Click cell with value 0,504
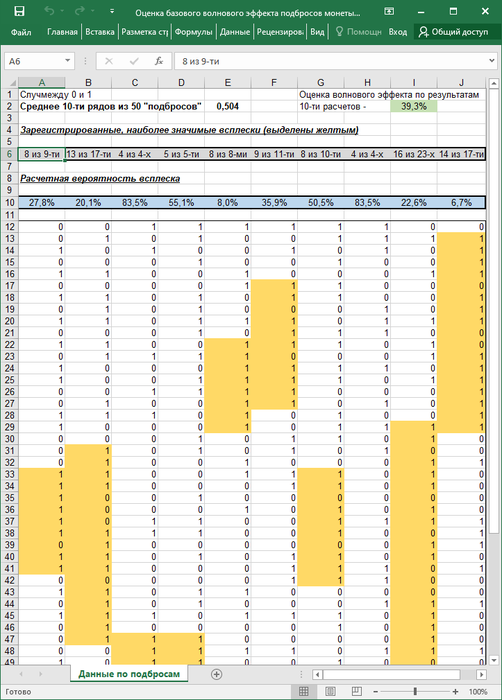Image resolution: width=502 pixels, height=700 pixels. (x=227, y=106)
